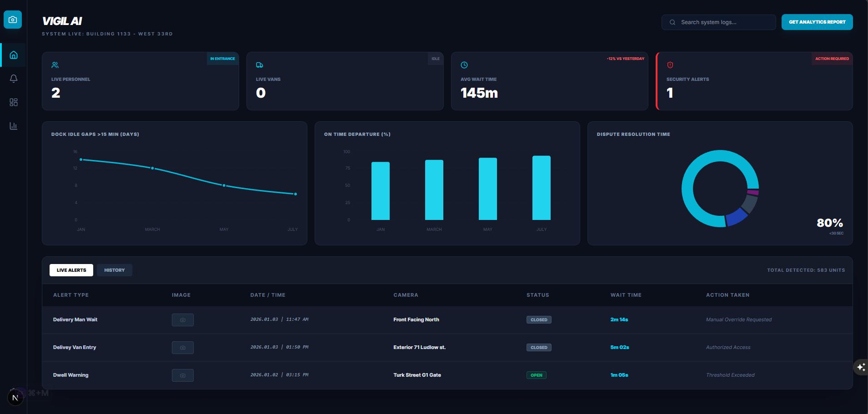The width and height of the screenshot is (868, 414).
Task: Open the grid layout sidebar icon
Action: tap(14, 102)
